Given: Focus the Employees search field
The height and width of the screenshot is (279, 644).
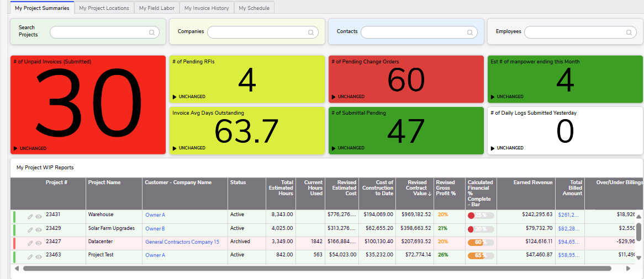Looking at the screenshot, I should pyautogui.click(x=580, y=33).
